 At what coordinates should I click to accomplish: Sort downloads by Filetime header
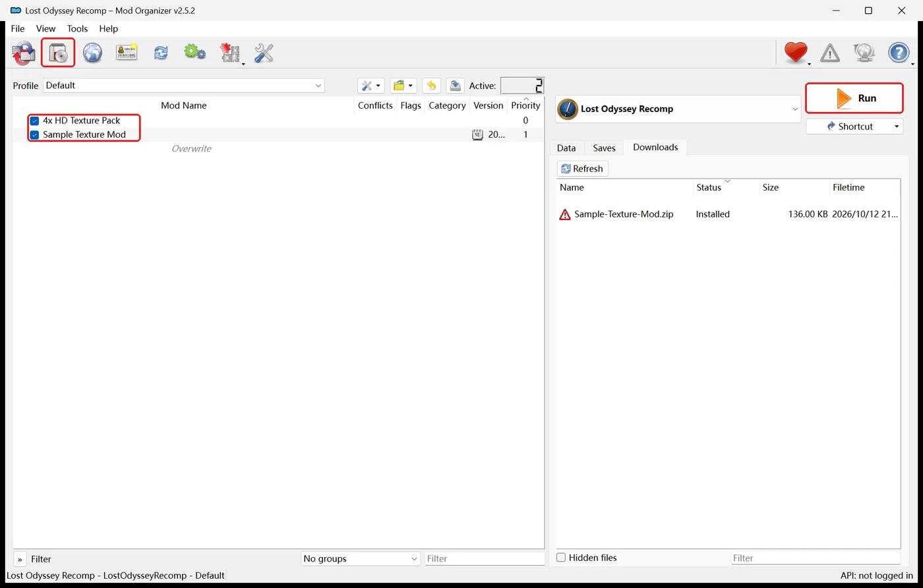click(x=865, y=188)
